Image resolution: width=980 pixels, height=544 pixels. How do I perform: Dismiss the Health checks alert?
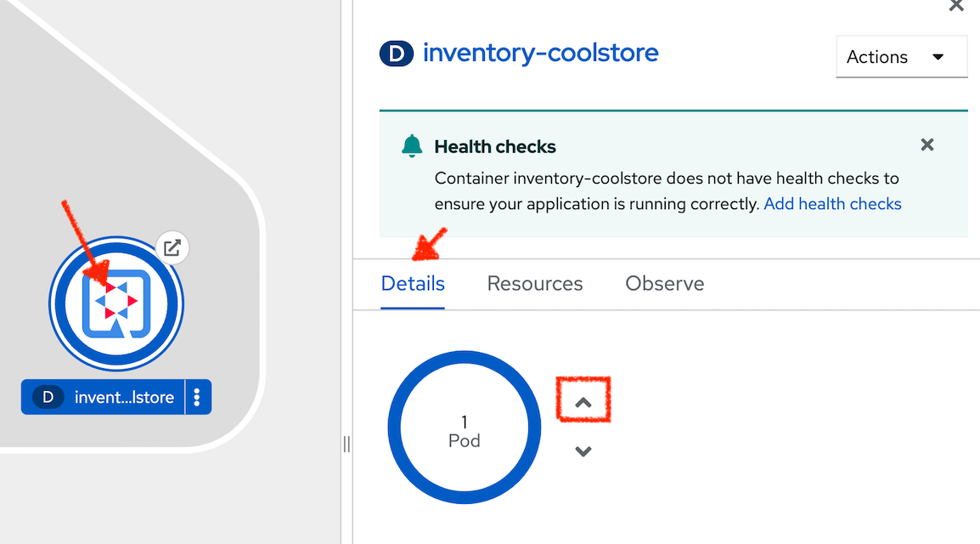tap(926, 145)
